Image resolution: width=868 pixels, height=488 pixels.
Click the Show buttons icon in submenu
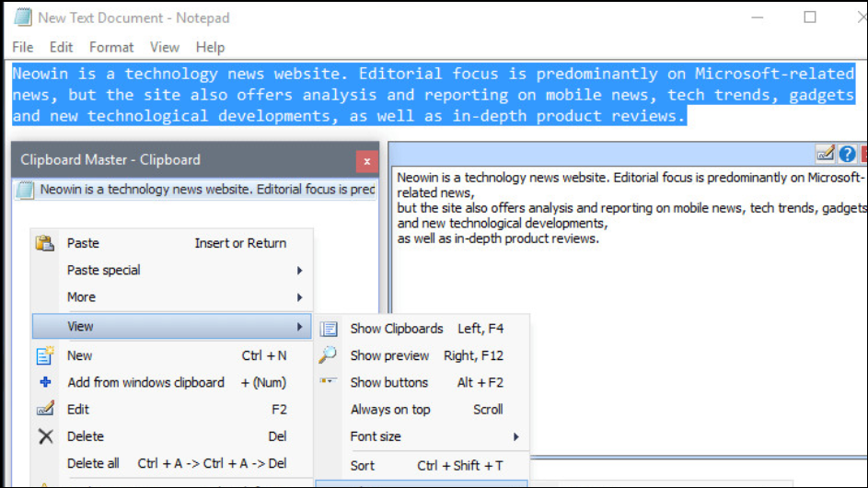328,381
